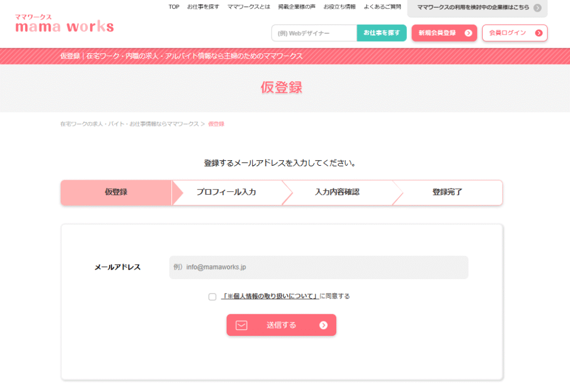Screen dimensions: 570x392
Task: Click the arrow icon on 送信する button
Action: [x=323, y=325]
